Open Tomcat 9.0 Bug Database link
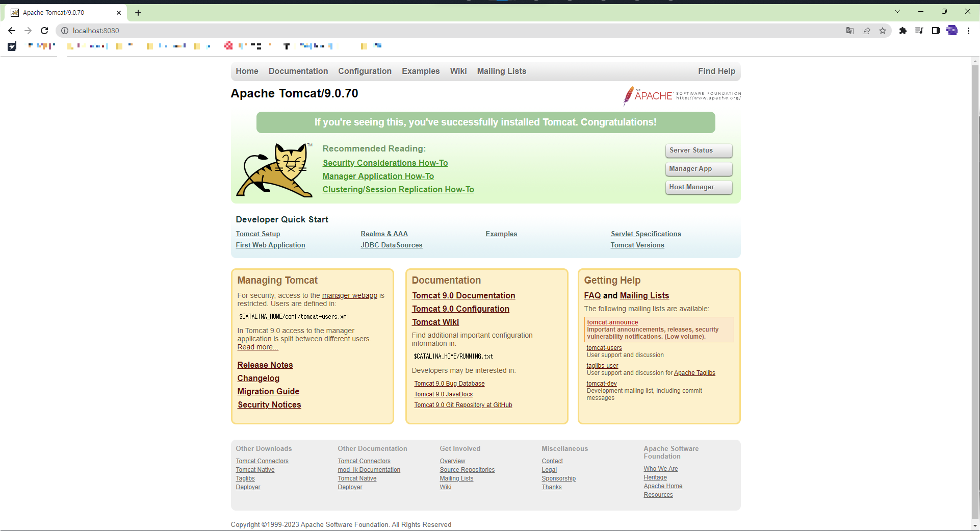The image size is (980, 531). point(449,384)
